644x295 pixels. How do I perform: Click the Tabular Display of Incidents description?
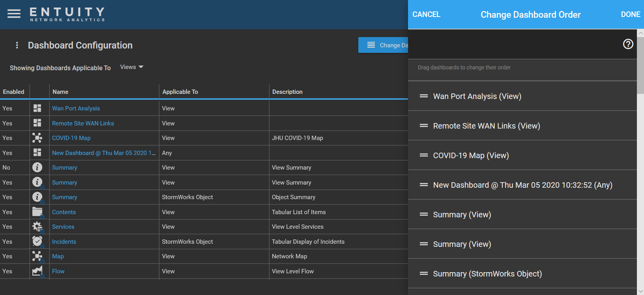click(308, 241)
